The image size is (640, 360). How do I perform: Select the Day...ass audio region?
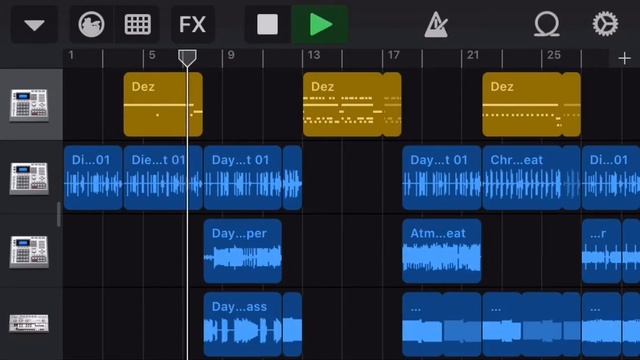coord(243,324)
